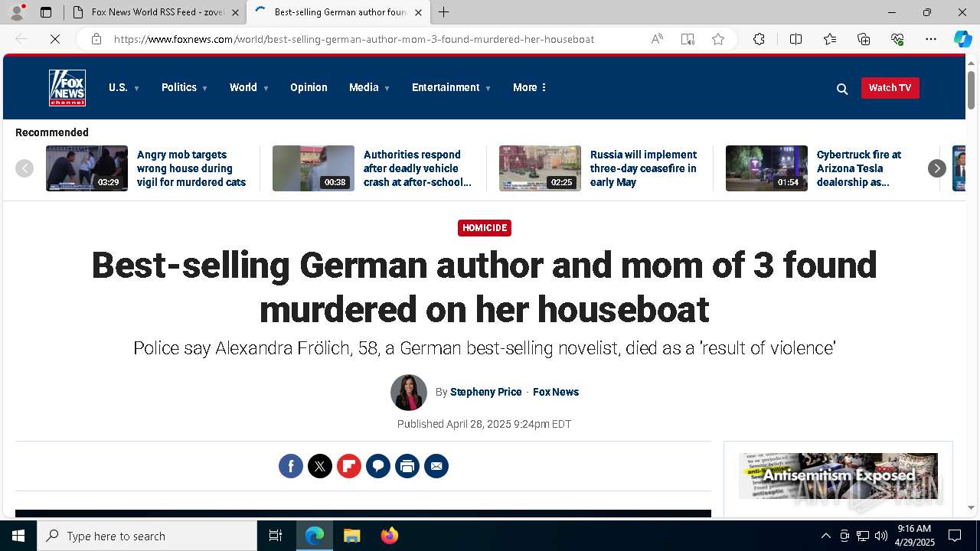The image size is (980, 551).
Task: Open a new browser tab
Action: point(444,12)
